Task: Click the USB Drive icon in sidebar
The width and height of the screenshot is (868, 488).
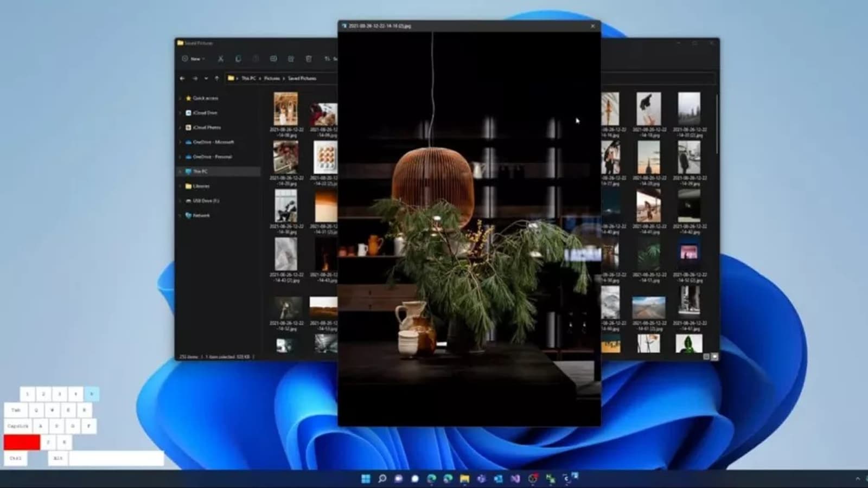Action: pos(188,201)
